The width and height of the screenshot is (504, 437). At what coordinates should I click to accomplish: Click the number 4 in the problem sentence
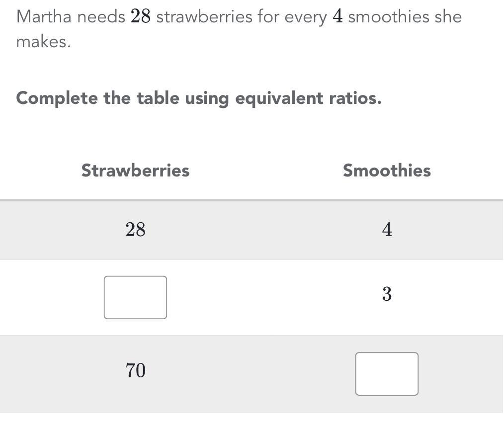(337, 17)
